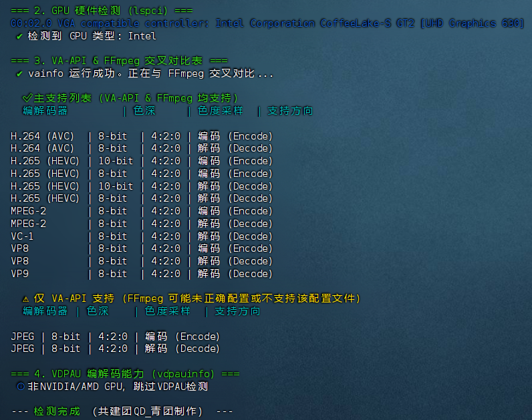
Task: Click the '色度采样' header in main support table
Action: point(220,111)
